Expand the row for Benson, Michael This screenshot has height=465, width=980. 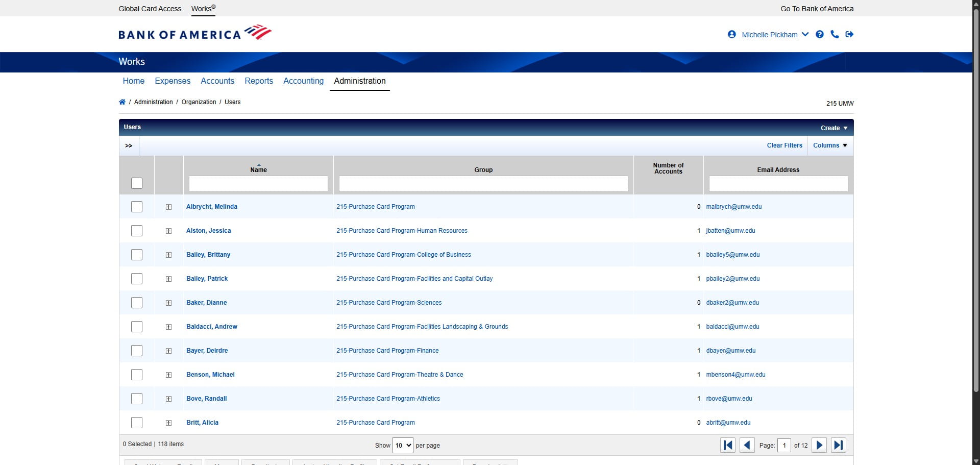point(168,375)
